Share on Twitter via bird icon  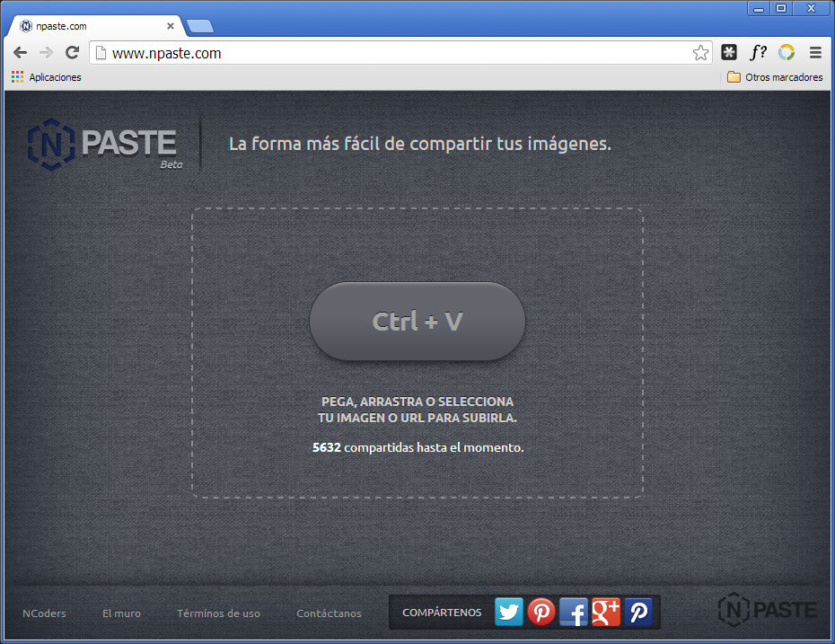click(x=508, y=612)
